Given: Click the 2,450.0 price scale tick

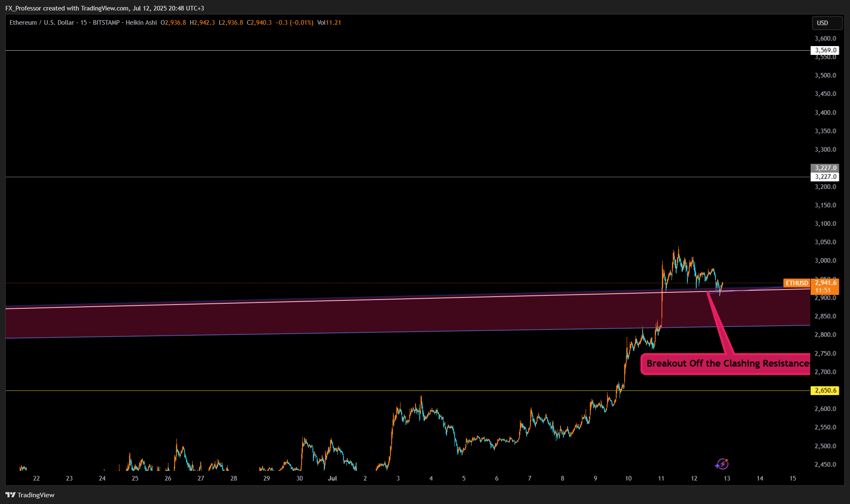Looking at the screenshot, I should tap(825, 464).
